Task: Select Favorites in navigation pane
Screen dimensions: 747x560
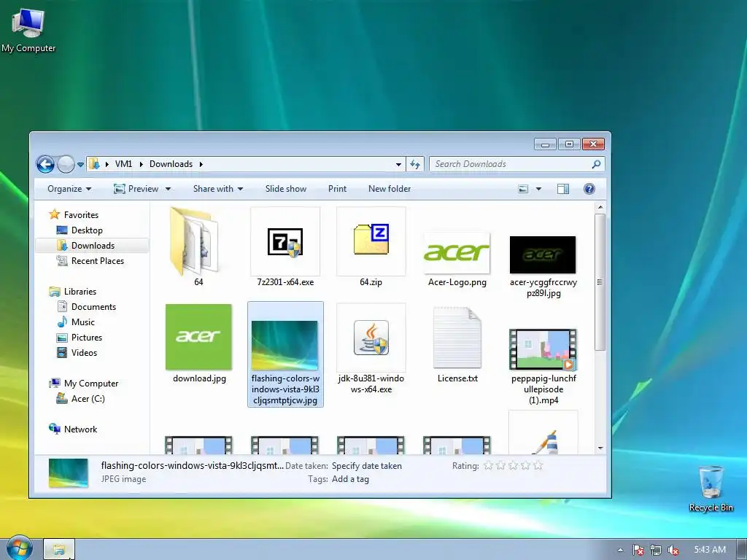Action: click(x=81, y=215)
